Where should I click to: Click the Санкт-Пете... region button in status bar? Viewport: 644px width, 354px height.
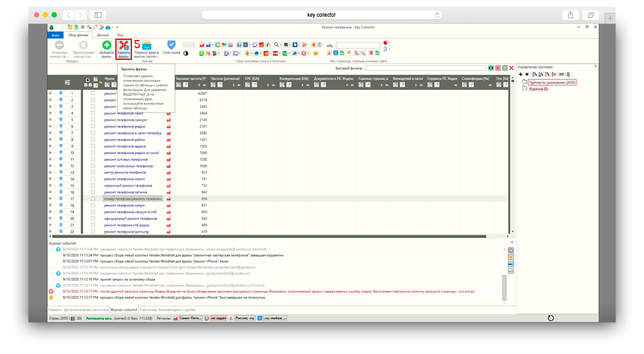tap(191, 318)
